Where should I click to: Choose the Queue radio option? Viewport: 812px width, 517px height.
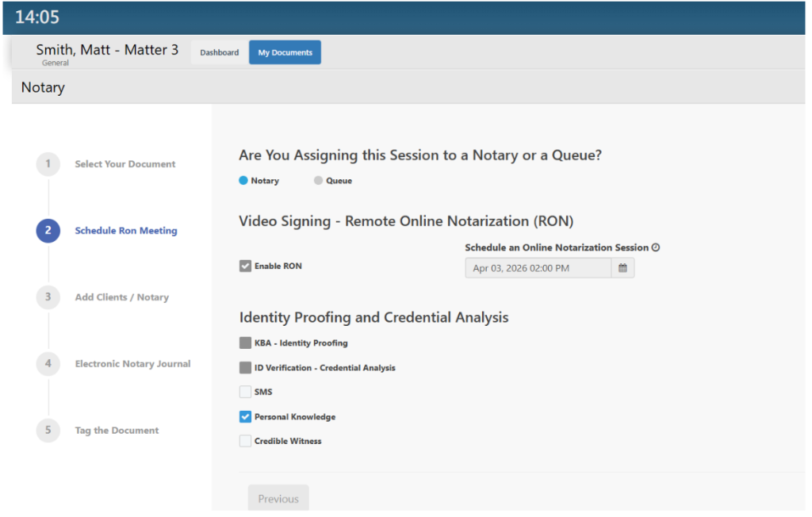[x=318, y=181]
